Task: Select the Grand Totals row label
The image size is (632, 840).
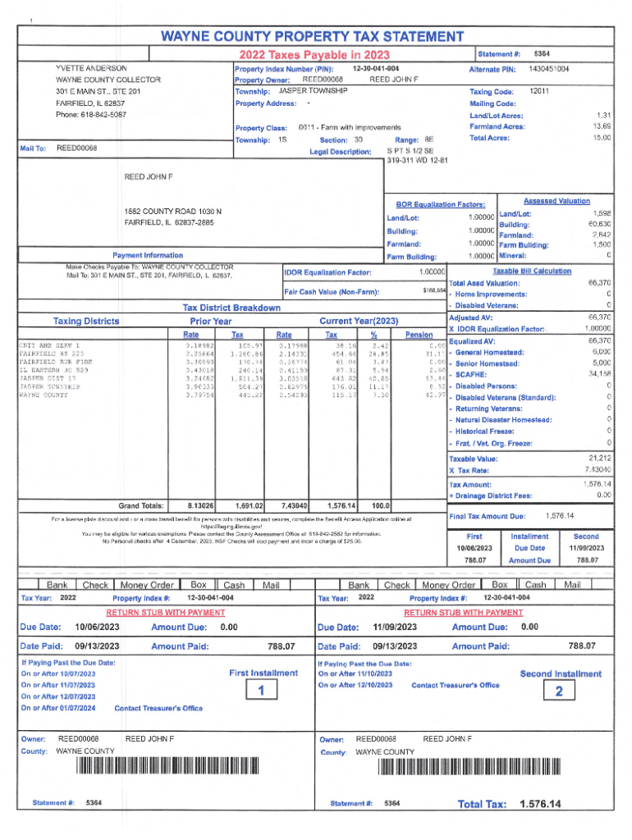Action: (x=140, y=506)
